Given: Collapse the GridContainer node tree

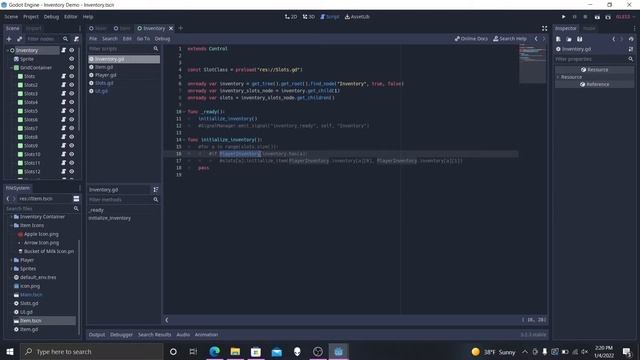Looking at the screenshot, I should [11, 68].
